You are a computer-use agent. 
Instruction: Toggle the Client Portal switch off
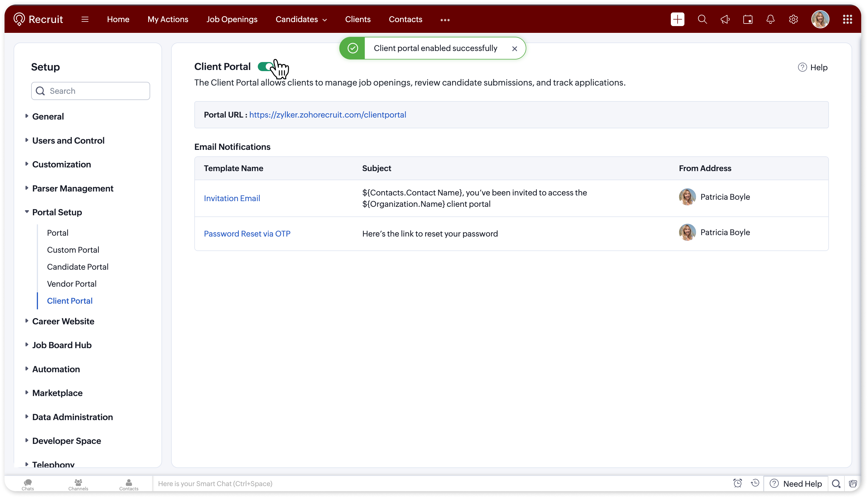tap(266, 66)
